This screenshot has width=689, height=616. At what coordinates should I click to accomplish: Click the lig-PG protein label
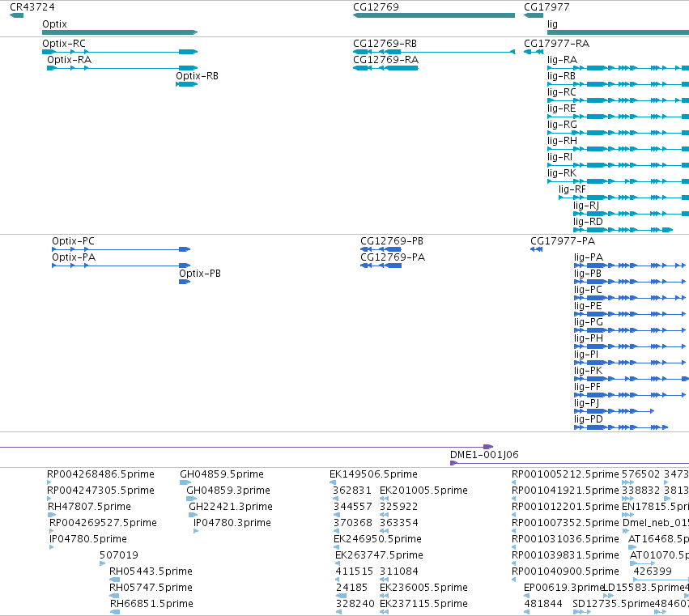pos(589,322)
